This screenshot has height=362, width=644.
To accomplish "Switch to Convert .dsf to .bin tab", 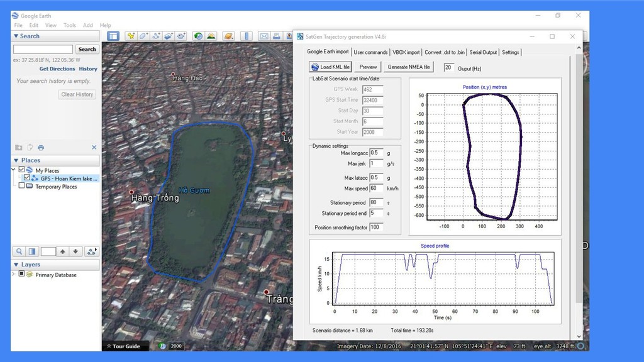I will pos(445,52).
